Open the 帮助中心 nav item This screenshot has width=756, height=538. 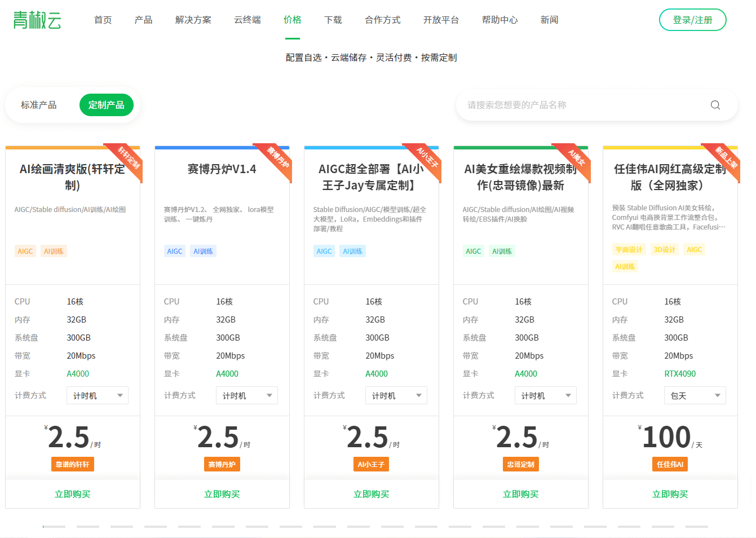pyautogui.click(x=500, y=20)
